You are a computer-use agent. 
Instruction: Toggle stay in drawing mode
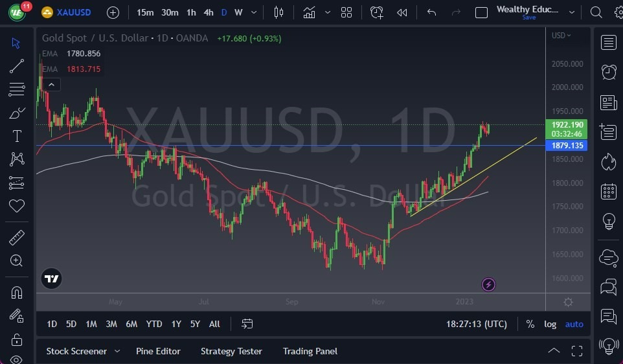[16, 316]
